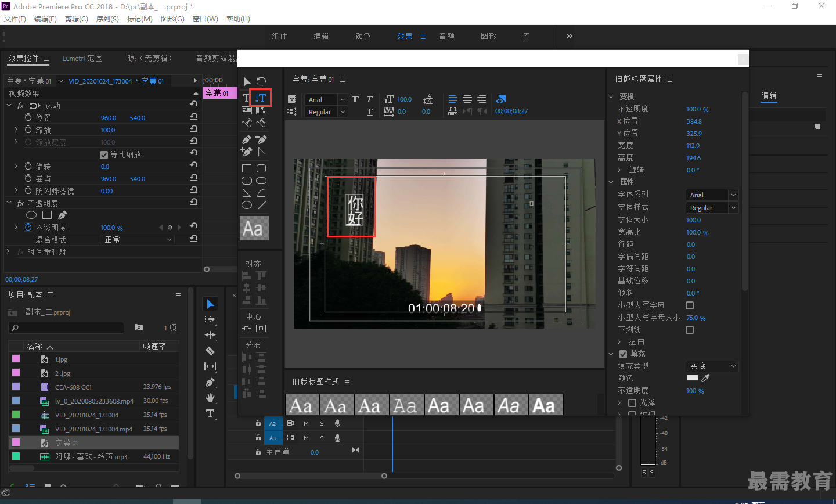Select the pen tool in title editor
Viewport: 836px width, 504px height.
click(247, 139)
